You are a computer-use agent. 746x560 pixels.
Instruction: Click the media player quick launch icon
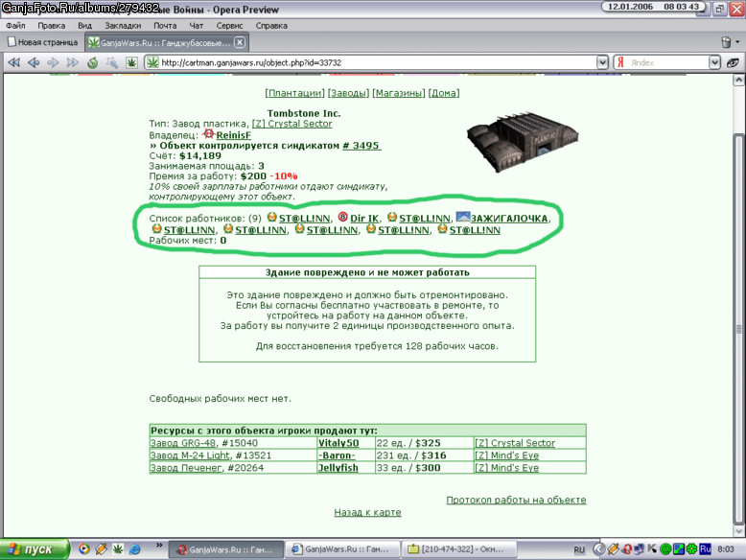(83, 549)
